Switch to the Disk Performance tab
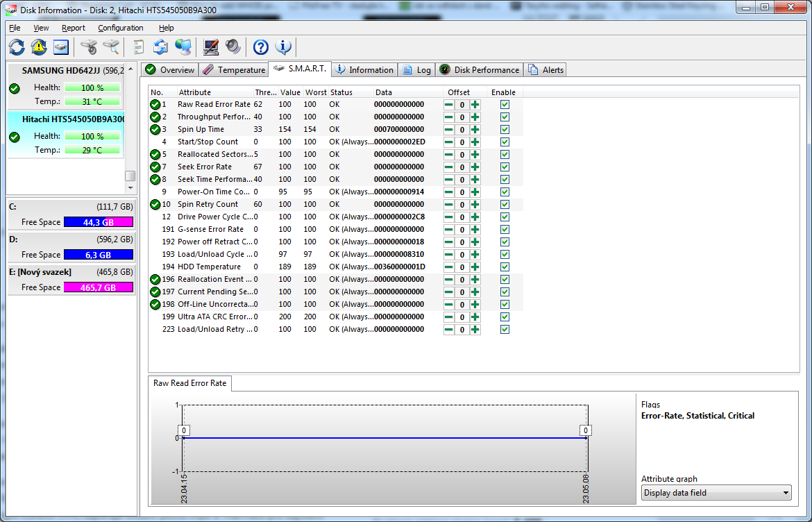 pyautogui.click(x=479, y=70)
